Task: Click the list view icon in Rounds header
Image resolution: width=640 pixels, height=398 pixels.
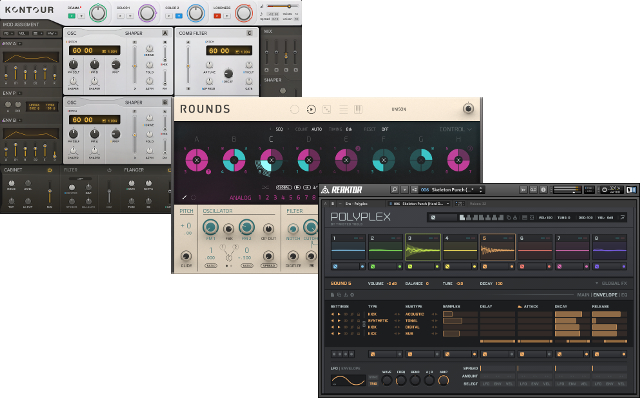Action: click(x=344, y=109)
